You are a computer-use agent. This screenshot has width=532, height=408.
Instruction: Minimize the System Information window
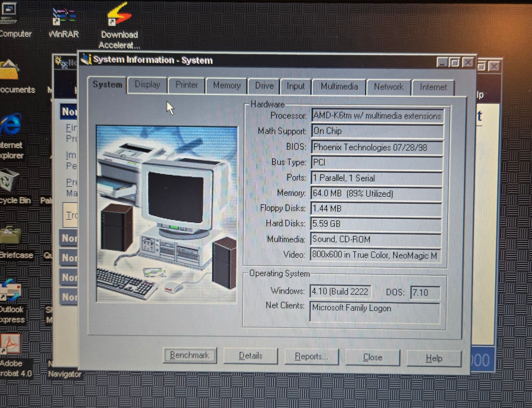click(x=442, y=63)
